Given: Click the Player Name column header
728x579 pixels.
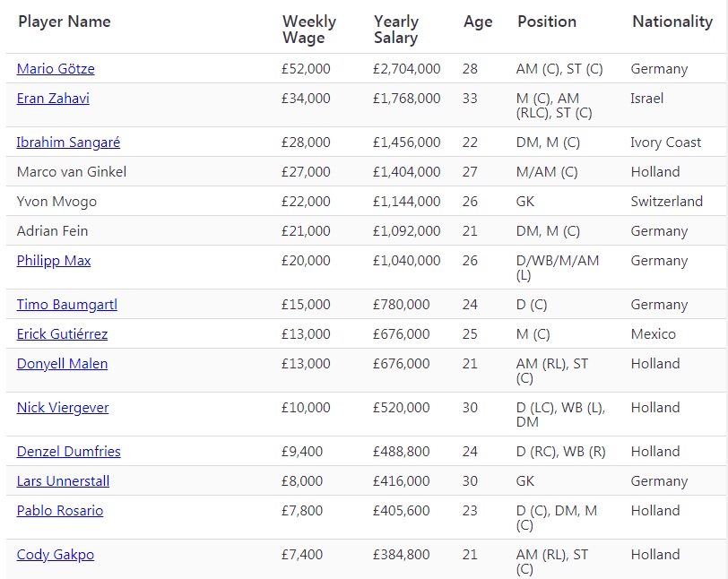Looking at the screenshot, I should point(65,22).
